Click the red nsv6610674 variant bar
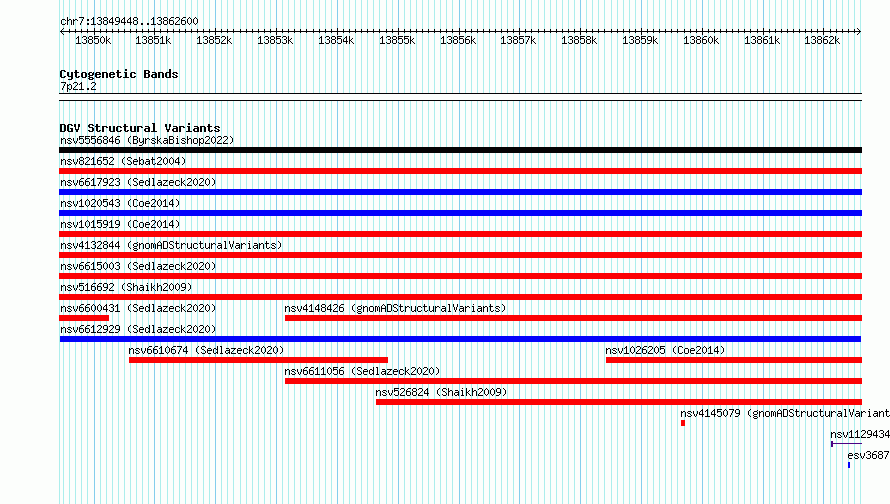 (x=258, y=360)
